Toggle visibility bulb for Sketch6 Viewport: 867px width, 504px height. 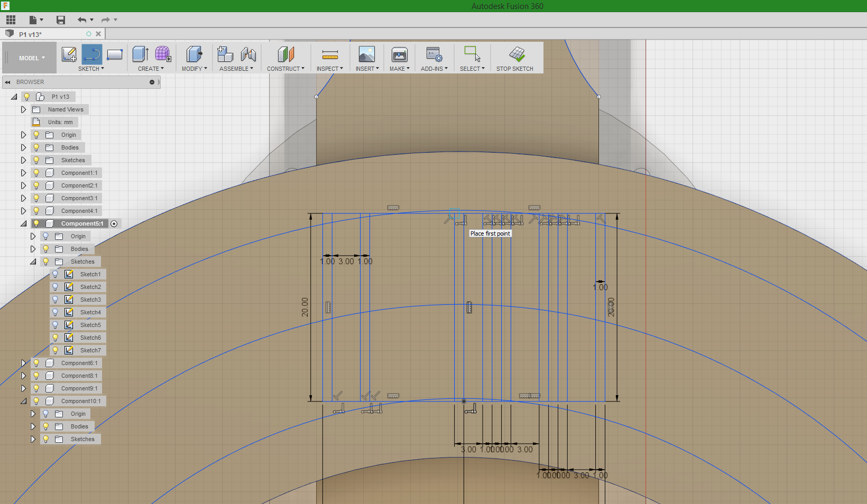click(56, 338)
